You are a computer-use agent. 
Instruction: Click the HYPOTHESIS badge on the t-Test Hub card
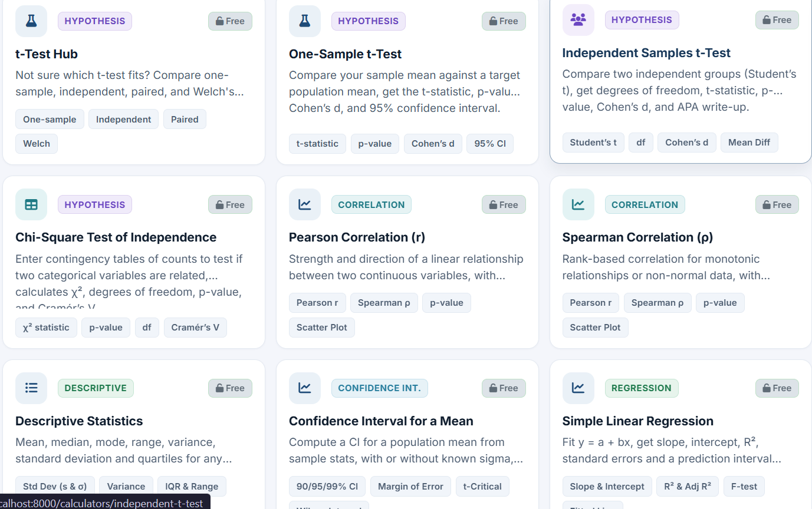(95, 21)
